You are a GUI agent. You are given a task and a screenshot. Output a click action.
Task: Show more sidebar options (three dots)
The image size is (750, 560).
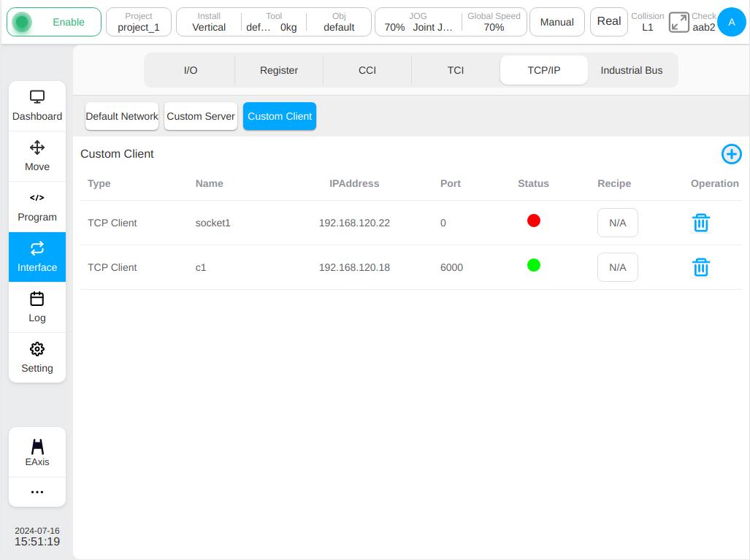click(37, 492)
